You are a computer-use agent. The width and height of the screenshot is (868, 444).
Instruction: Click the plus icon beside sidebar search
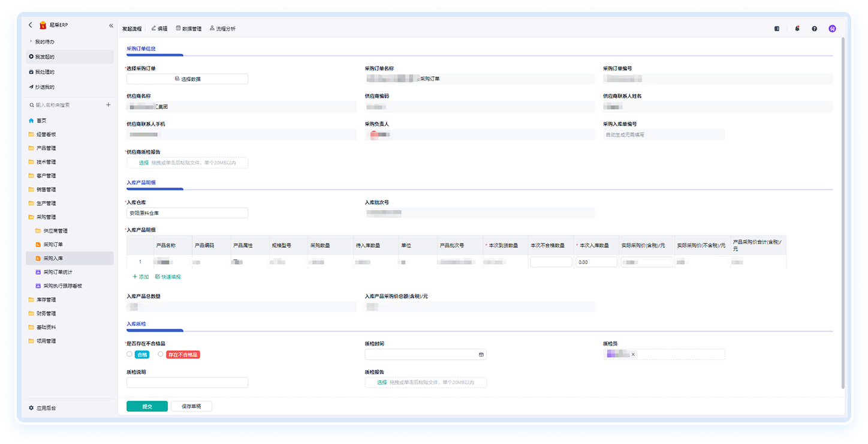108,105
